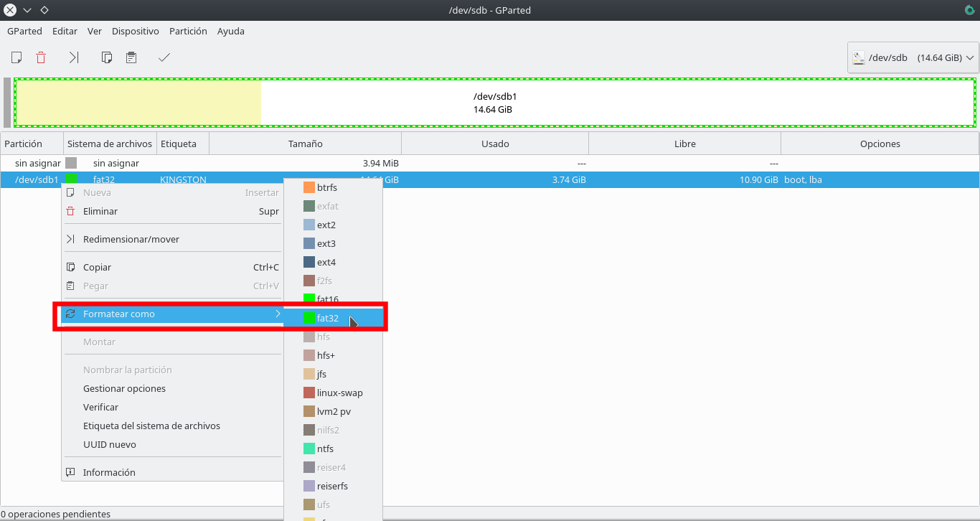This screenshot has height=521, width=980.
Task: Select the /dev/sdb1 partition row
Action: click(x=490, y=179)
